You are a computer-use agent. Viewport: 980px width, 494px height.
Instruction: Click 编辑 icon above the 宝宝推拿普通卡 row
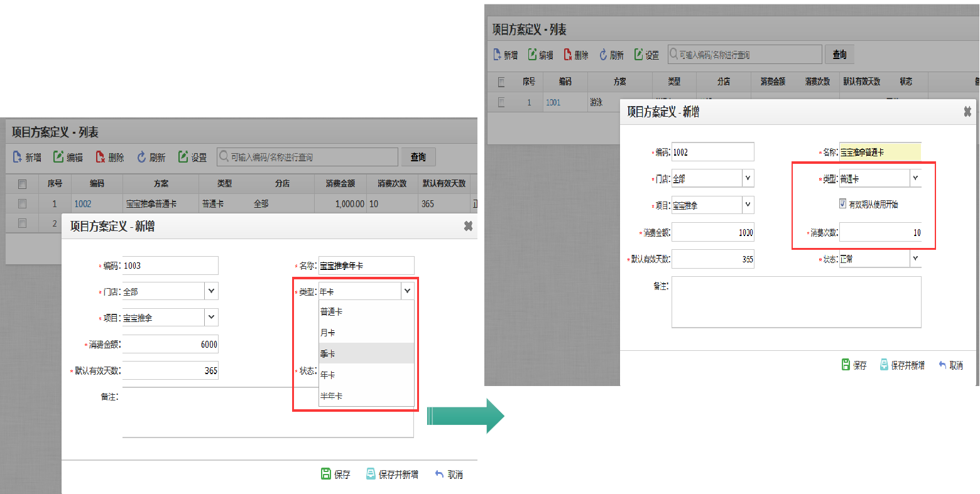[x=58, y=157]
